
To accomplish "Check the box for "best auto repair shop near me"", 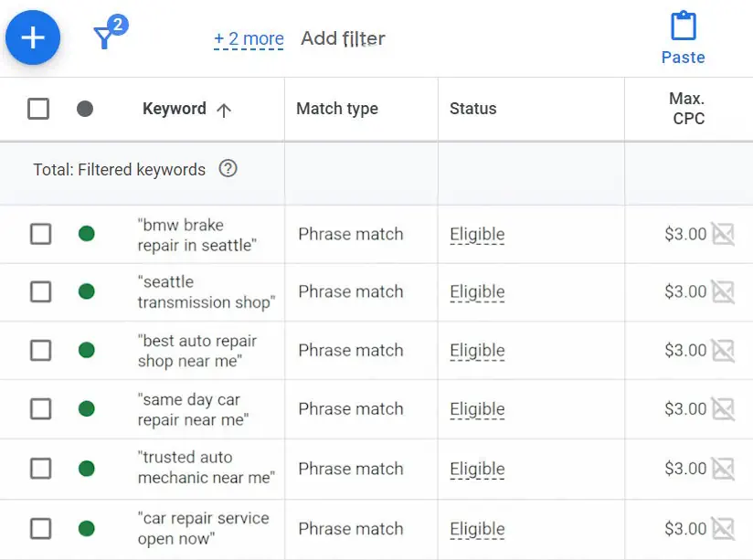I will [x=40, y=351].
